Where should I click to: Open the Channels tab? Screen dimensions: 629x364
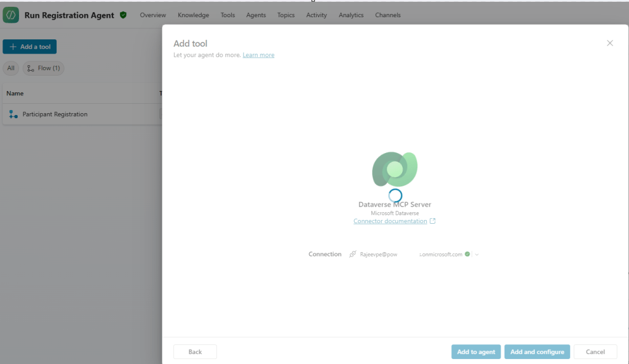387,15
